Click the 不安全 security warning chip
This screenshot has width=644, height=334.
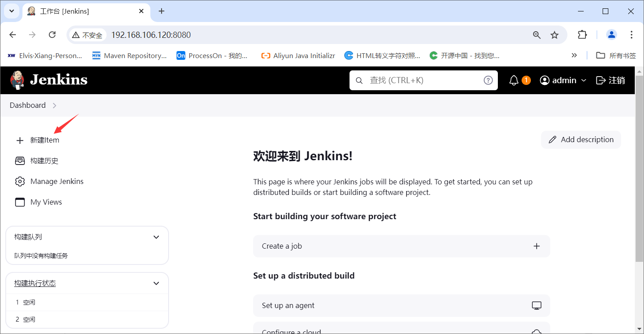click(87, 35)
